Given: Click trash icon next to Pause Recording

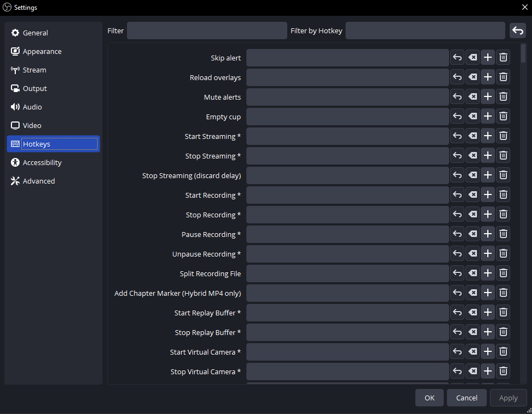Looking at the screenshot, I should click(503, 234).
